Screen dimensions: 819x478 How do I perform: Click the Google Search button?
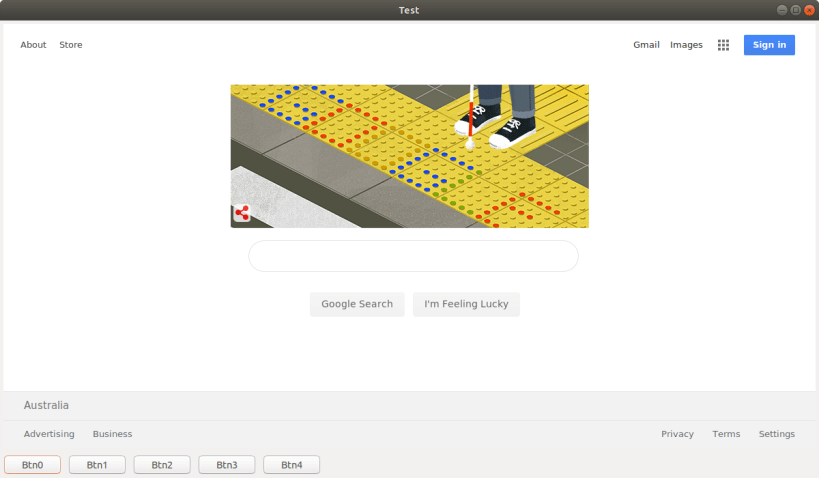tap(357, 304)
